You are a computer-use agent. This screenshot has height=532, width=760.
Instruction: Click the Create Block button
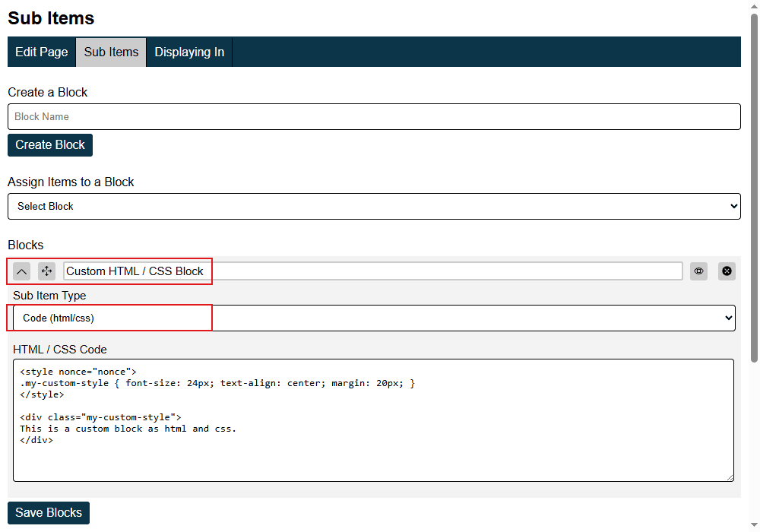(50, 145)
